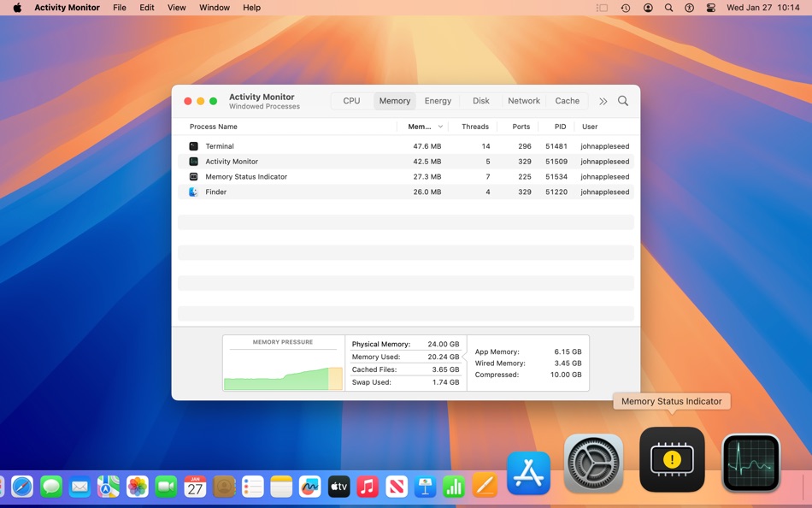
Task: Open Apple Music from the Dock
Action: [x=368, y=486]
